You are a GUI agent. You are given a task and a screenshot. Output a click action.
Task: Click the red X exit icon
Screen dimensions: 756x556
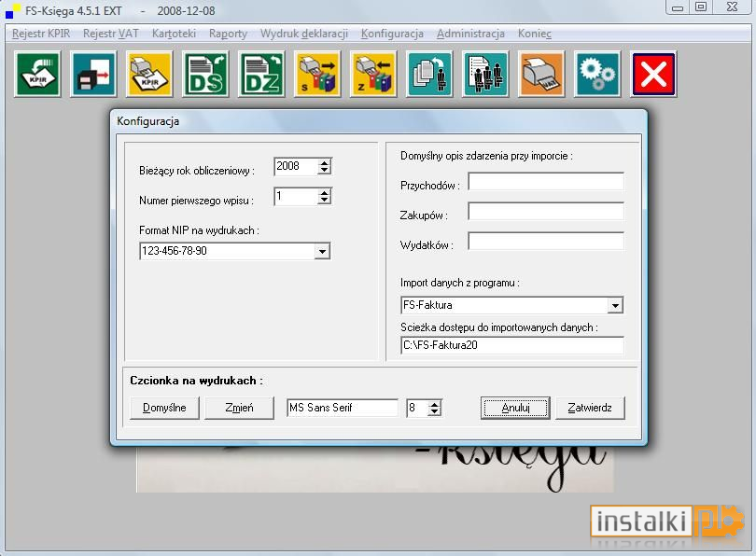click(x=653, y=75)
